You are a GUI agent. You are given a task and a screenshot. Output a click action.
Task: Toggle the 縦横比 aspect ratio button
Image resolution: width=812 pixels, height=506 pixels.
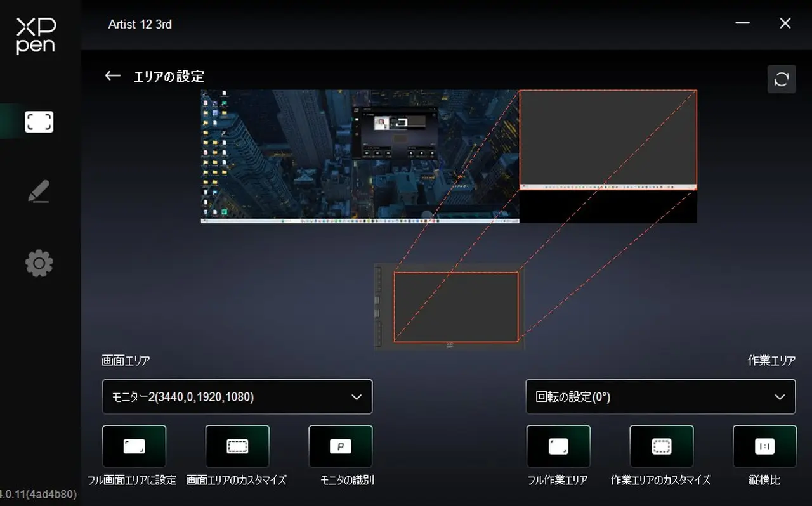[x=764, y=446]
